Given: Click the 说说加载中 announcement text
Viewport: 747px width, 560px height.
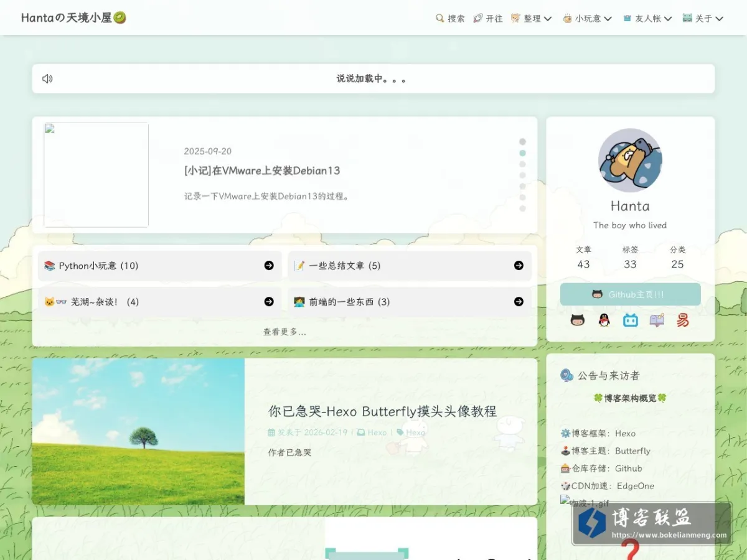Looking at the screenshot, I should (372, 79).
